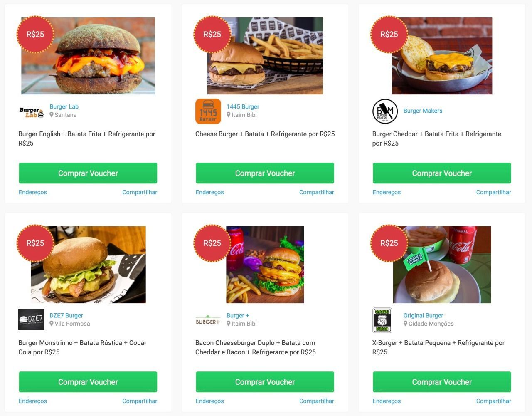This screenshot has height=416, width=532.
Task: Open the Bacon Cheeseburger Duplo photo
Action: pyautogui.click(x=265, y=265)
